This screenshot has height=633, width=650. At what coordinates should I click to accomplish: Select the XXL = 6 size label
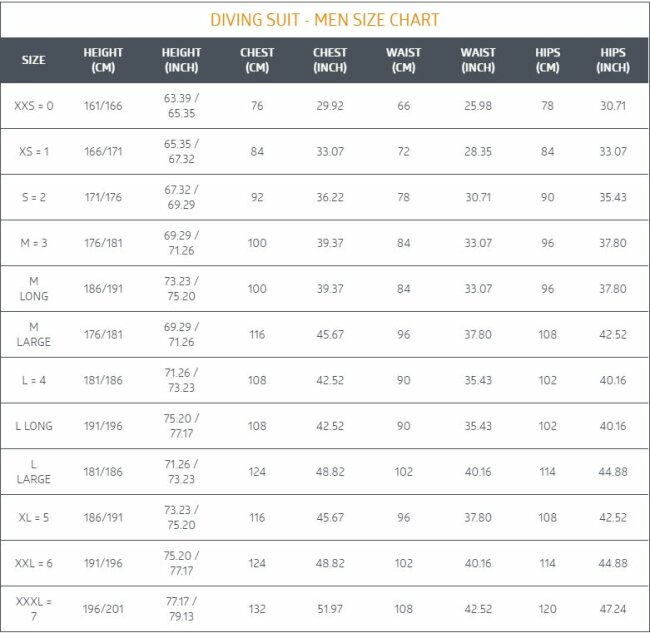coord(34,563)
